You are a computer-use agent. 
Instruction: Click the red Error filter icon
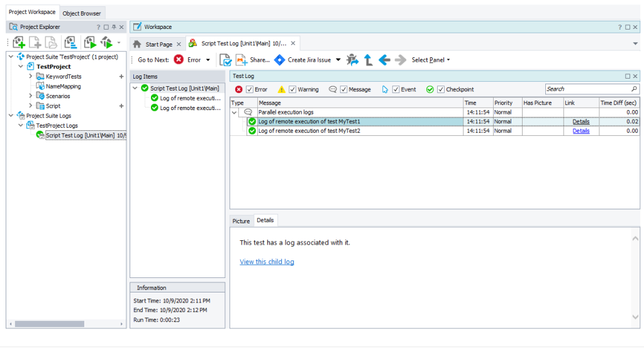[238, 89]
